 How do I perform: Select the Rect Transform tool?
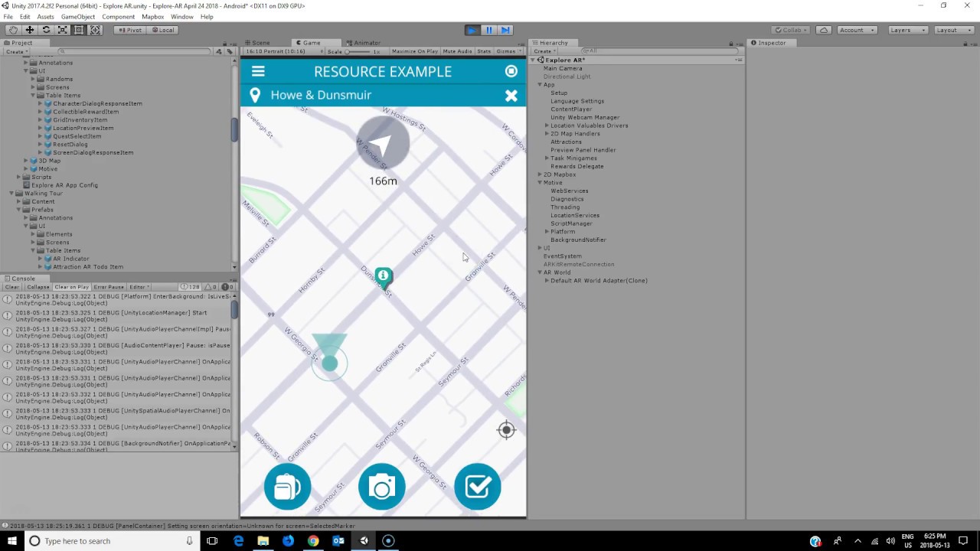click(x=80, y=29)
